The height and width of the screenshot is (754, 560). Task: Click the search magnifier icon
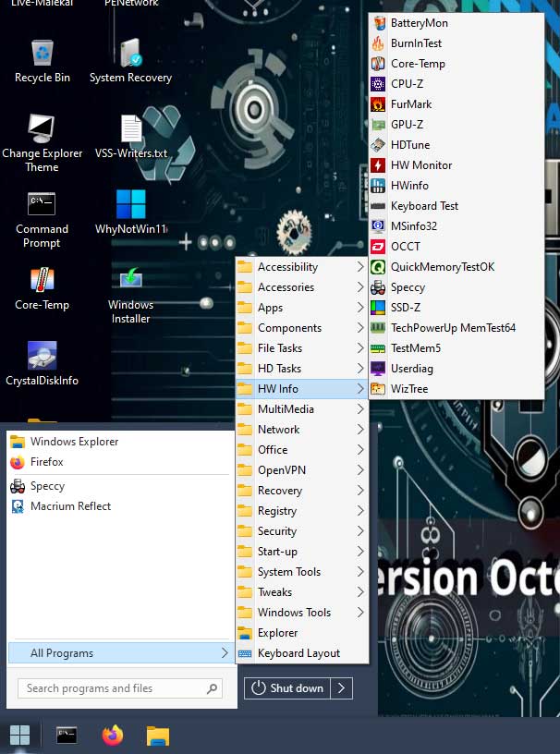(212, 688)
